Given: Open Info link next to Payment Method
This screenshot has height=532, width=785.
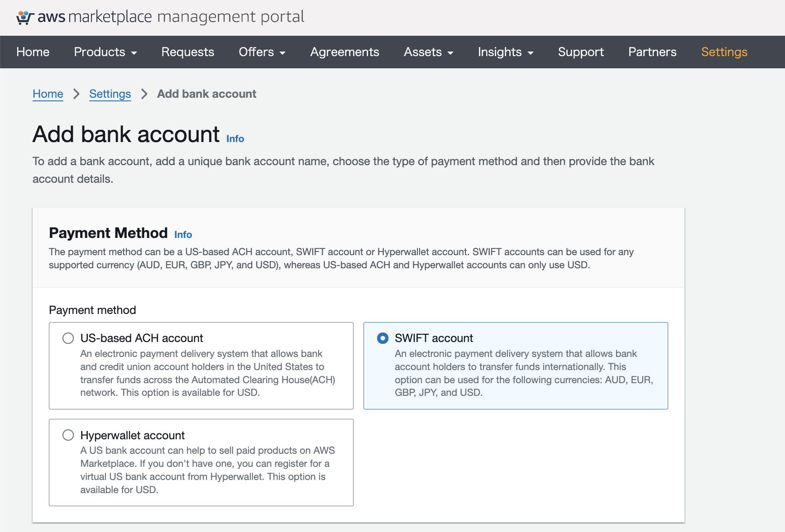Looking at the screenshot, I should click(x=183, y=235).
